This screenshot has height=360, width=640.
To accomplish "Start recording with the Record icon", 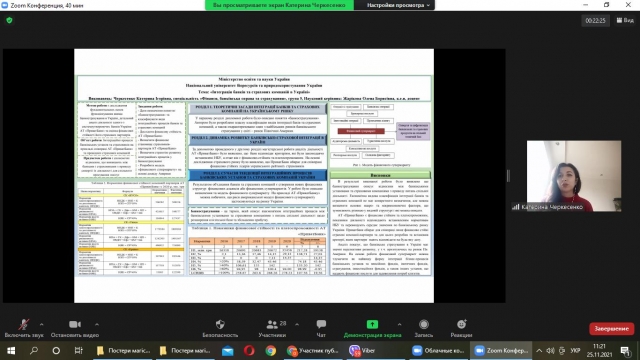I will pyautogui.click(x=424, y=324).
